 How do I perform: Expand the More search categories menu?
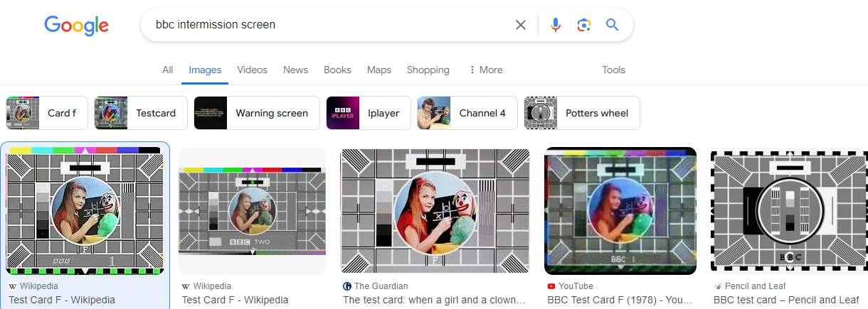click(x=485, y=70)
